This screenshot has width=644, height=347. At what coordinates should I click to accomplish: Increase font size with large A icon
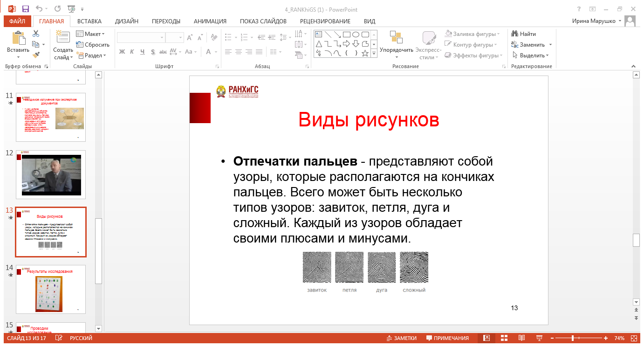point(190,38)
